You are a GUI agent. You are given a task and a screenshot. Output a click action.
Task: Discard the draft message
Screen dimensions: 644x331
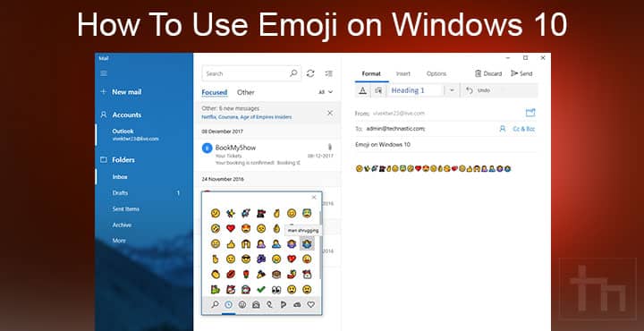click(488, 74)
